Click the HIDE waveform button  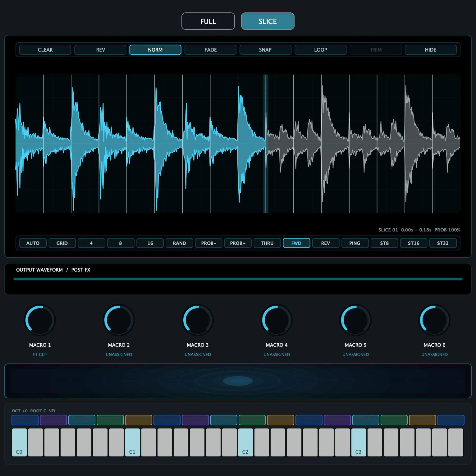pos(431,50)
